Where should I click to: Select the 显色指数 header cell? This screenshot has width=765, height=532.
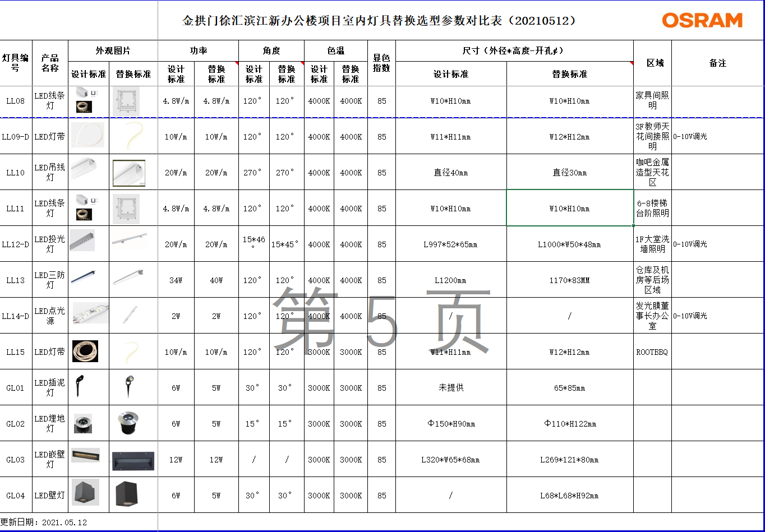click(382, 63)
